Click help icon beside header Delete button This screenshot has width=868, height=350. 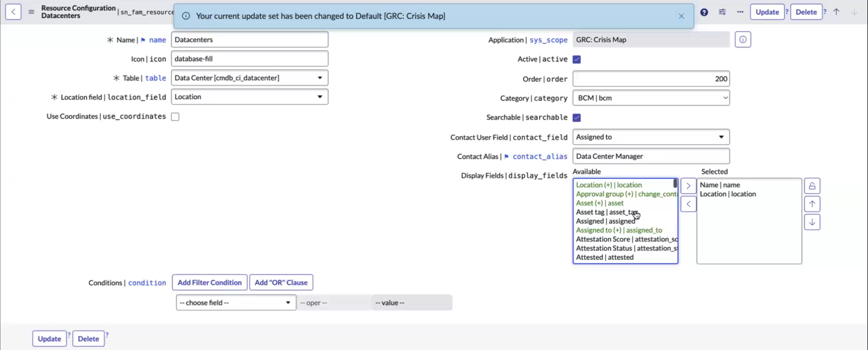pyautogui.click(x=825, y=12)
